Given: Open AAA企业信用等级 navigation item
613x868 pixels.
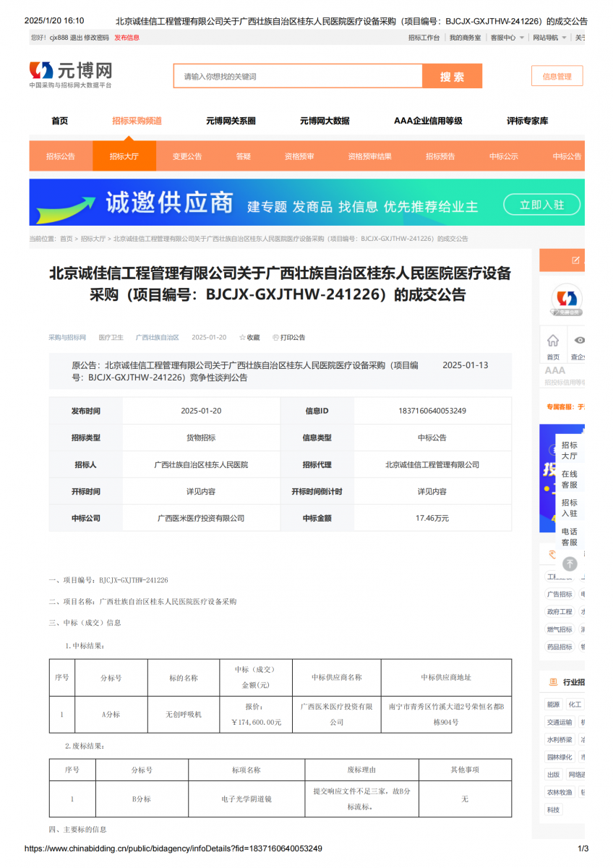Looking at the screenshot, I should 428,121.
